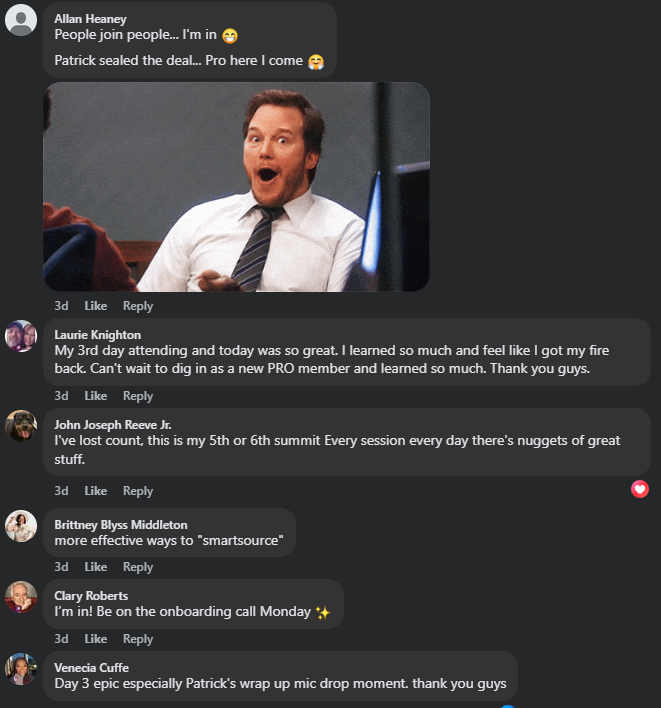Viewport: 661px width, 708px height.
Task: Reply to Laurie Knighton's comment
Action: click(x=138, y=396)
